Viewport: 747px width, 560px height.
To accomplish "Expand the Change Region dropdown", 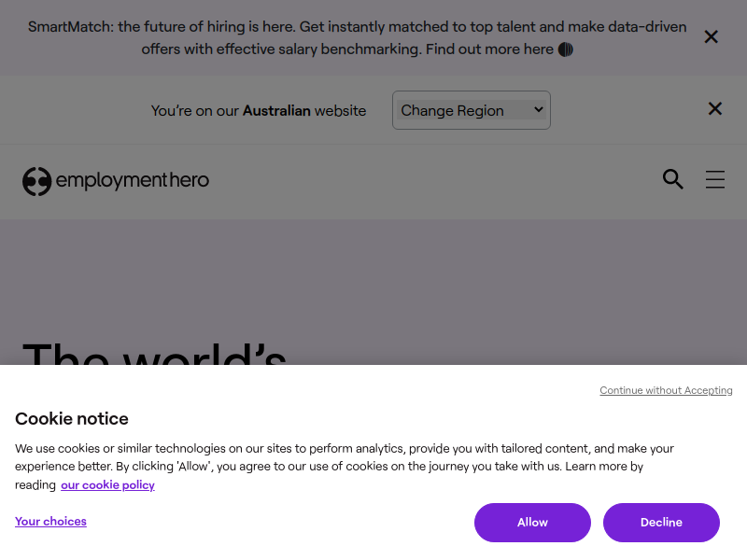I will pos(472,110).
